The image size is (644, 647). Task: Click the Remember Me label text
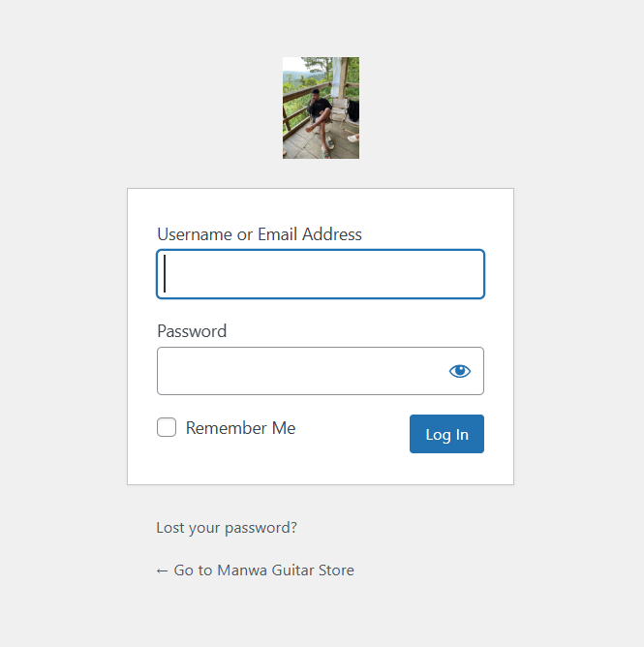click(240, 428)
